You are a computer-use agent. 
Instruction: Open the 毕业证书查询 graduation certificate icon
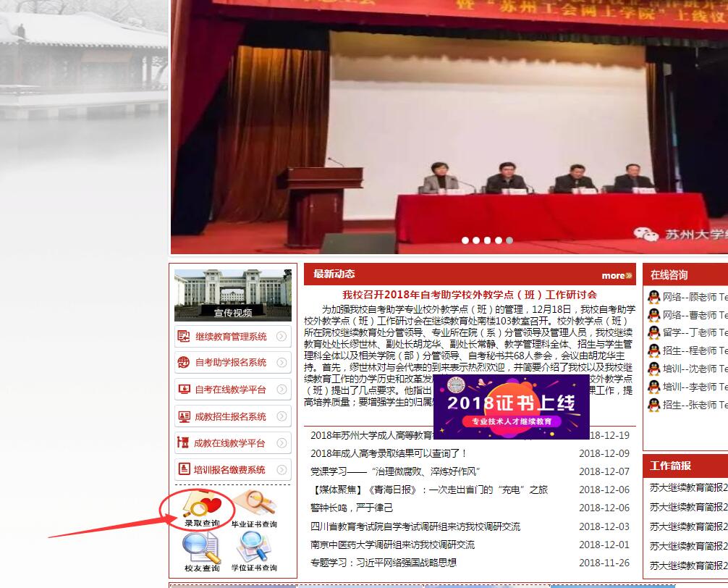tap(254, 505)
